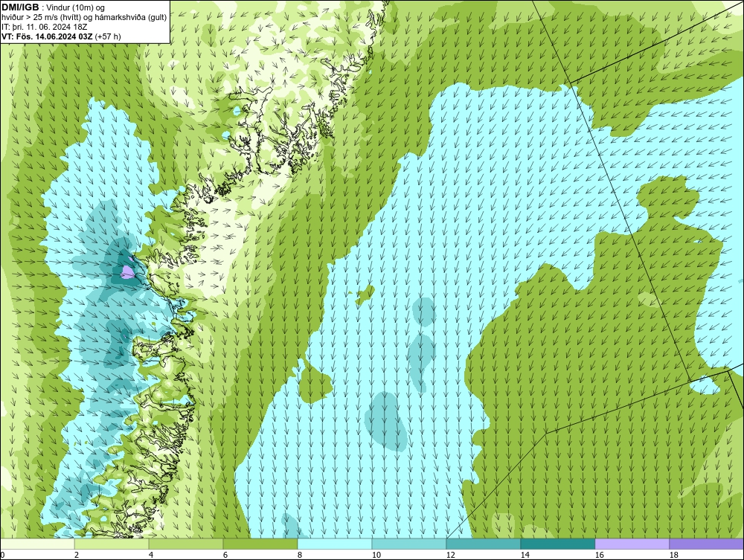Click the 4–6 m/s green legend swatch
The width and height of the screenshot is (744, 560).
[186, 544]
